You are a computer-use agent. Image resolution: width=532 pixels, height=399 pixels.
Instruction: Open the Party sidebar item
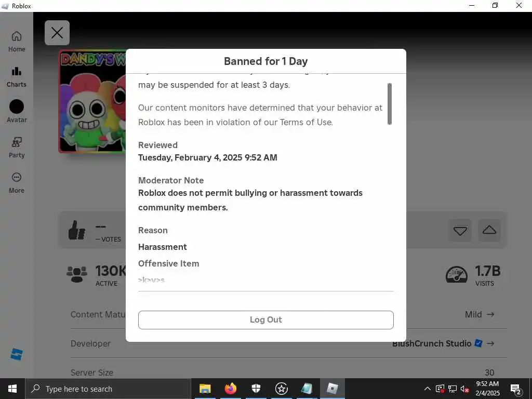(17, 148)
